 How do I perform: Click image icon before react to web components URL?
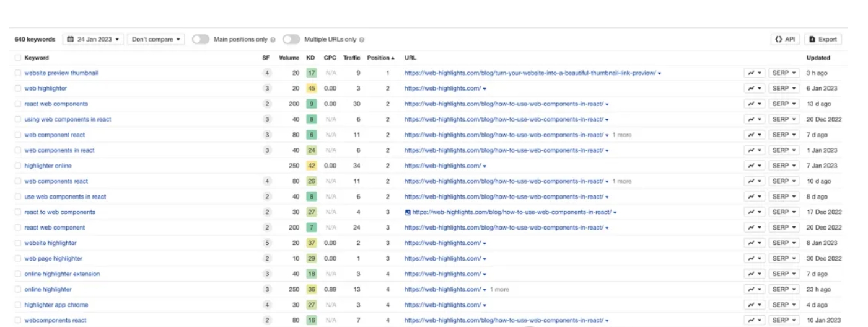408,212
